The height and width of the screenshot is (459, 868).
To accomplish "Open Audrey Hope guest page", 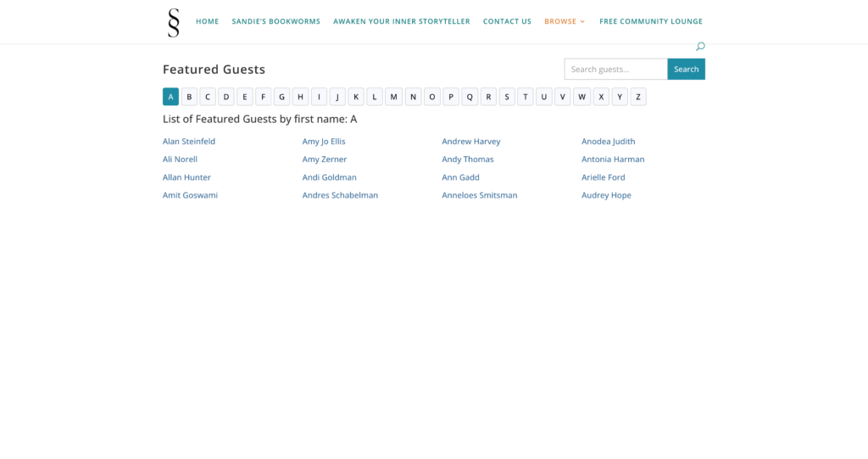I will (606, 195).
